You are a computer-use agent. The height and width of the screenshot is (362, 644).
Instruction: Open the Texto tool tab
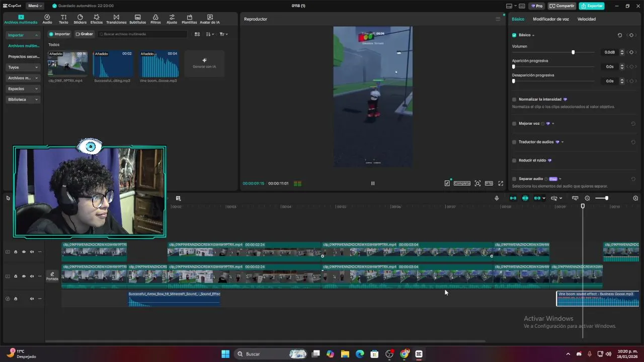coord(63,19)
